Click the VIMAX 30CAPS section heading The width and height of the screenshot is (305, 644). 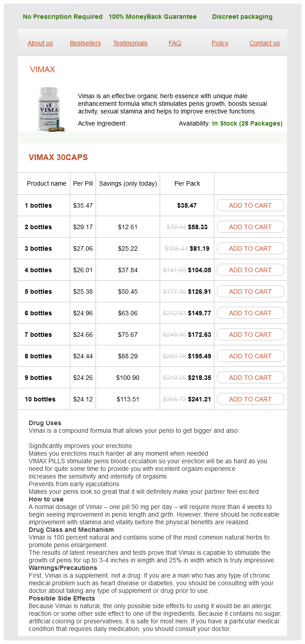[x=58, y=157]
